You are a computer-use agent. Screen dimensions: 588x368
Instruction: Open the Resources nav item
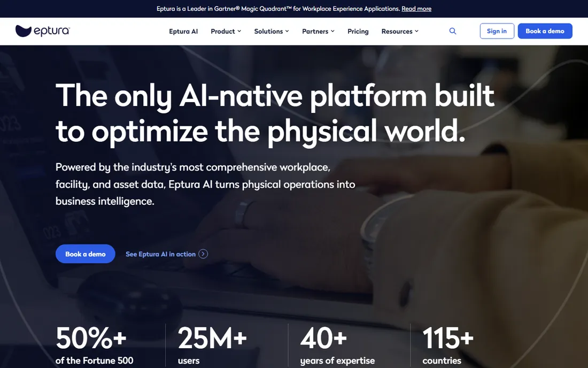[x=397, y=32]
